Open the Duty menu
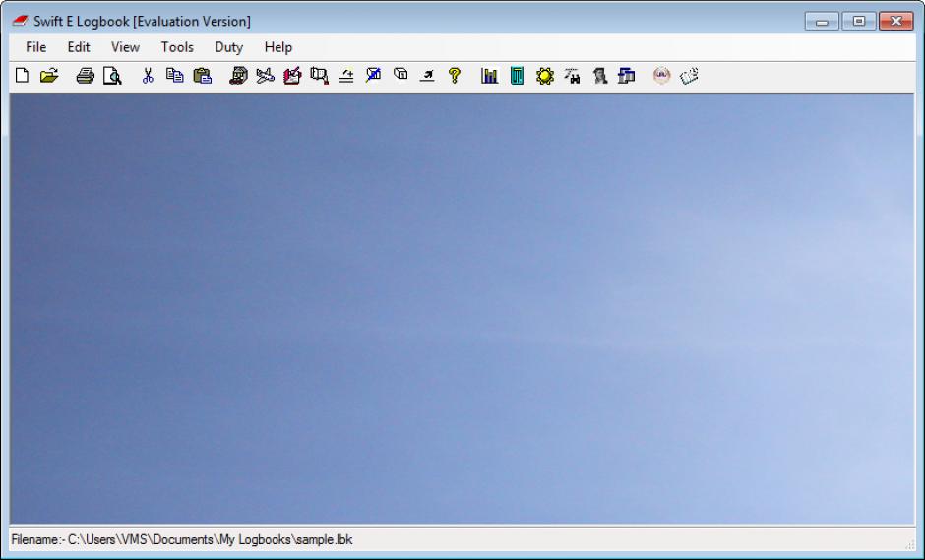Image resolution: width=925 pixels, height=560 pixels. [229, 47]
